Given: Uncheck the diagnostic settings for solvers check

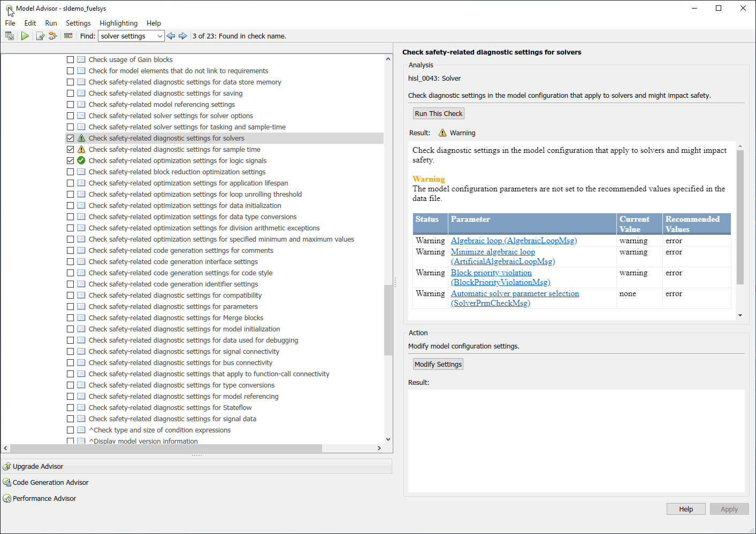Looking at the screenshot, I should click(70, 138).
